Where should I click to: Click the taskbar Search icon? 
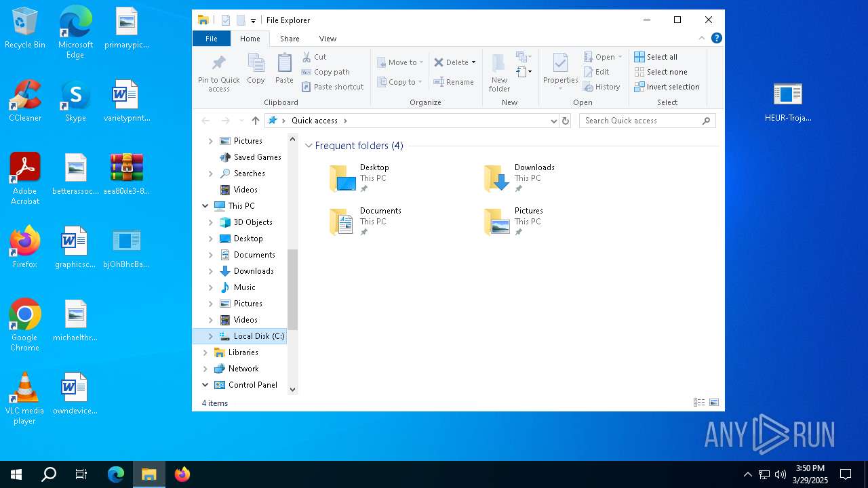49,474
